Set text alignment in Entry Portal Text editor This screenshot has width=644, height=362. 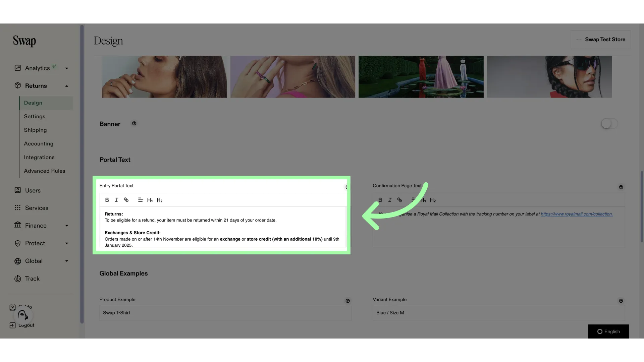[x=141, y=200]
